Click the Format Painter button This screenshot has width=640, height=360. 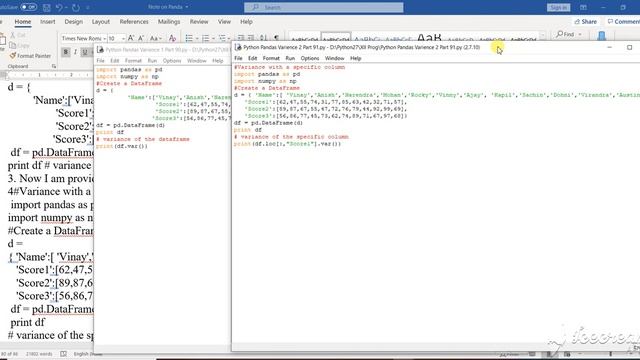(30, 56)
